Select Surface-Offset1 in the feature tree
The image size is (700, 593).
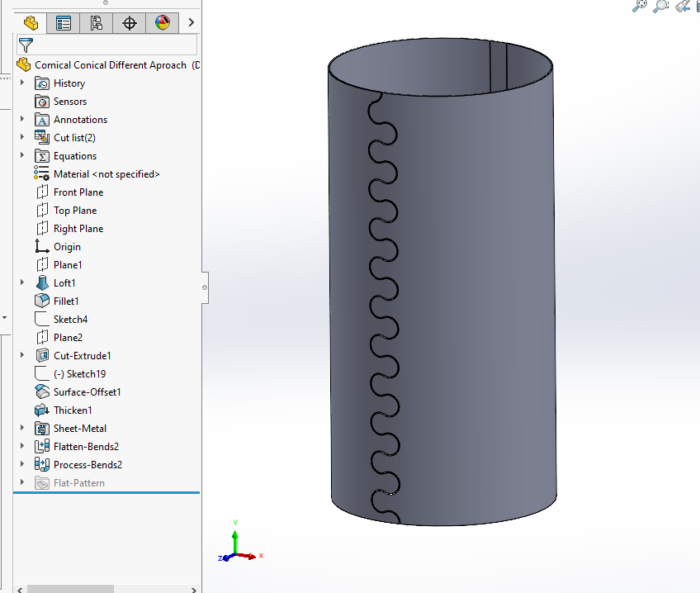(x=87, y=392)
